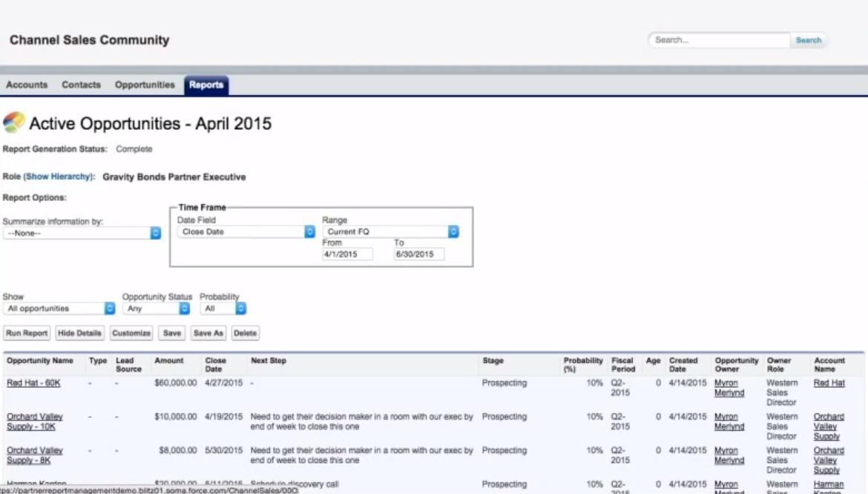
Task: Click the $60,000.00 amount cell
Action: click(176, 383)
